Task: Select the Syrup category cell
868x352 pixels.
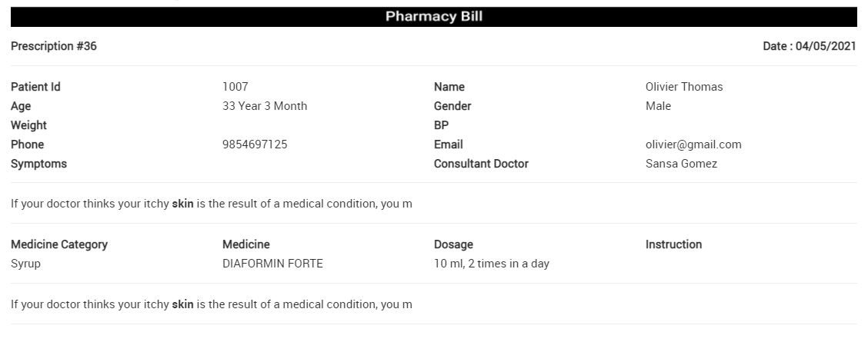Action: pos(25,264)
